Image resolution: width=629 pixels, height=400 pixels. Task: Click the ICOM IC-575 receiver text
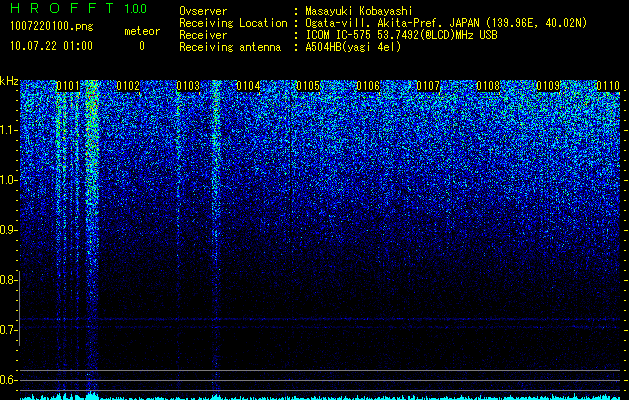tap(401, 35)
